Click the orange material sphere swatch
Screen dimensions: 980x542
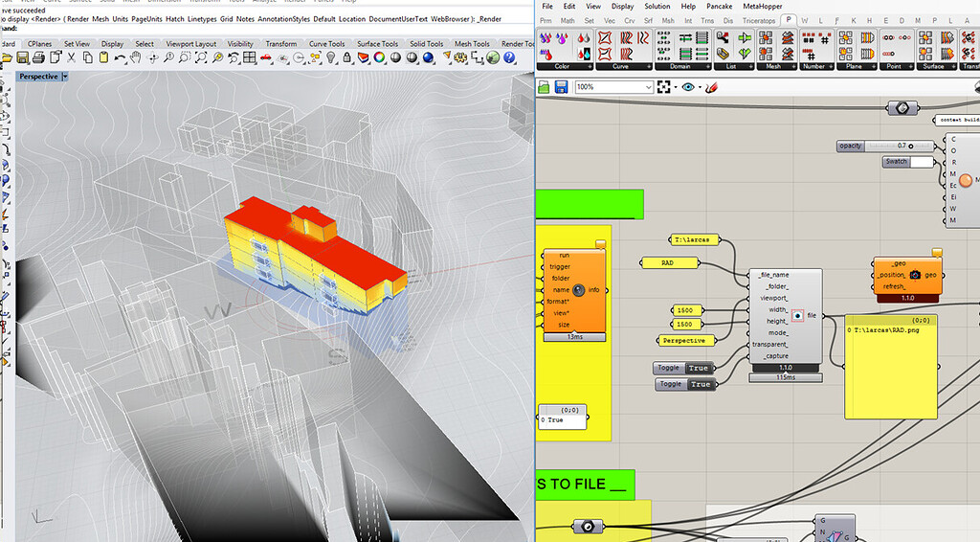pos(966,180)
